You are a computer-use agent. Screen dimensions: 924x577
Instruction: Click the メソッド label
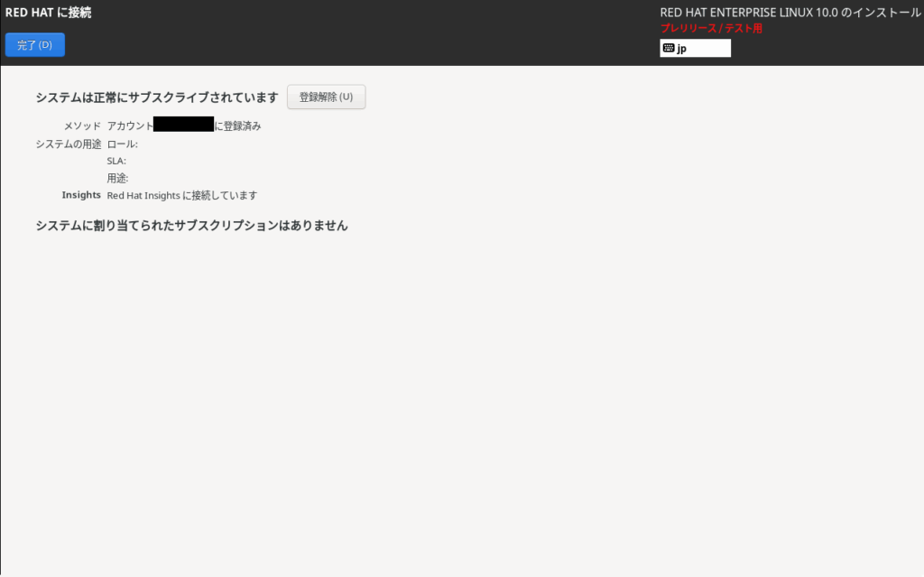point(82,126)
